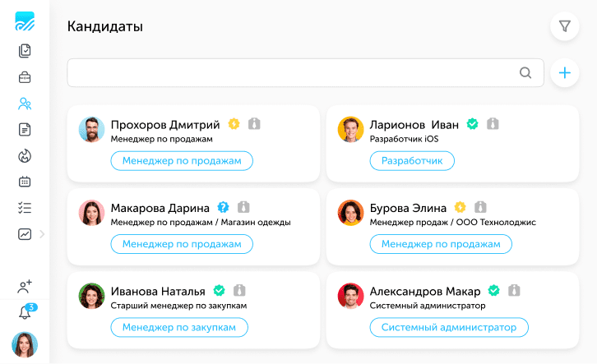
Task: Click Иванова Наталья green verified badge
Action: tap(219, 290)
